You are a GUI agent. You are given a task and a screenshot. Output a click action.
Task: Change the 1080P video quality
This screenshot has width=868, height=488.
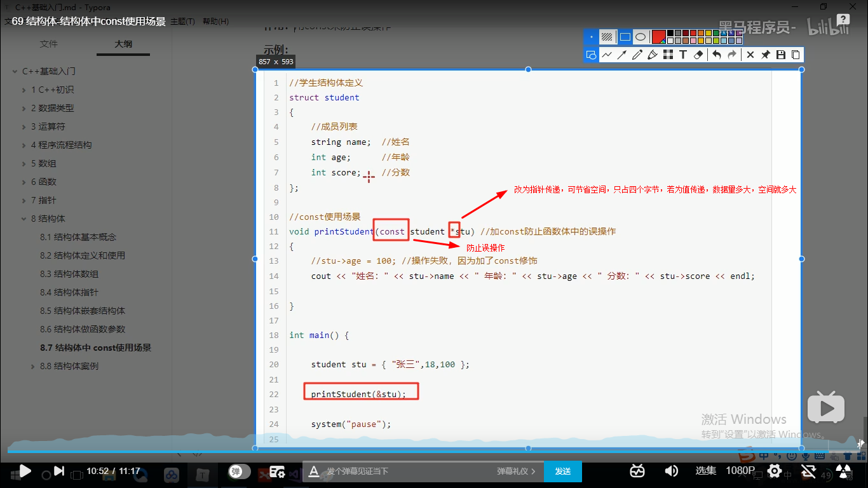click(x=740, y=471)
